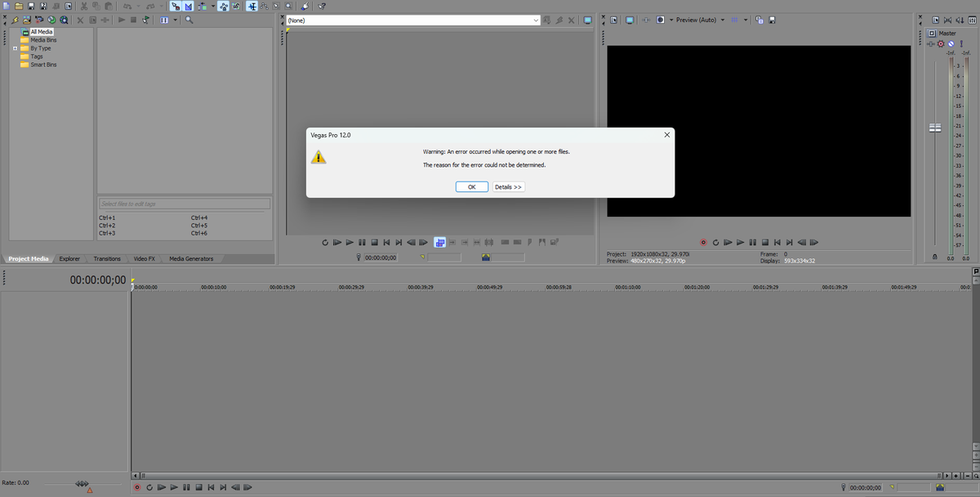Click the Master volume fader handle
This screenshot has height=497, width=980.
[935, 128]
